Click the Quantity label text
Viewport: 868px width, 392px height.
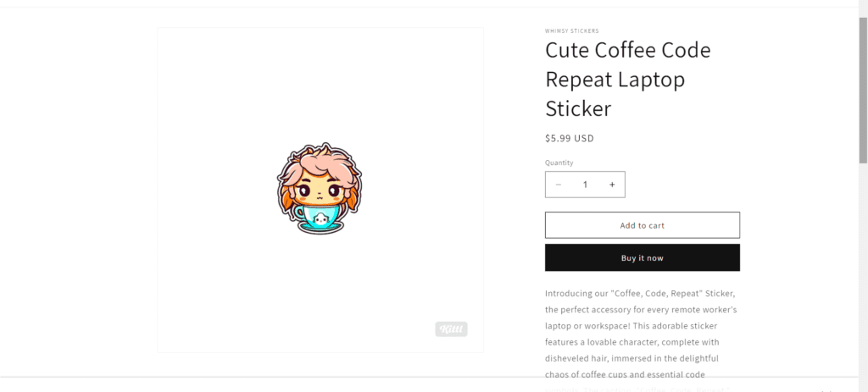[x=559, y=163]
